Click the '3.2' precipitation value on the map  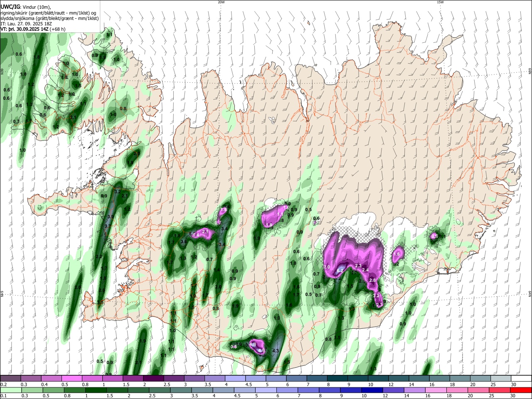pyautogui.click(x=117, y=192)
